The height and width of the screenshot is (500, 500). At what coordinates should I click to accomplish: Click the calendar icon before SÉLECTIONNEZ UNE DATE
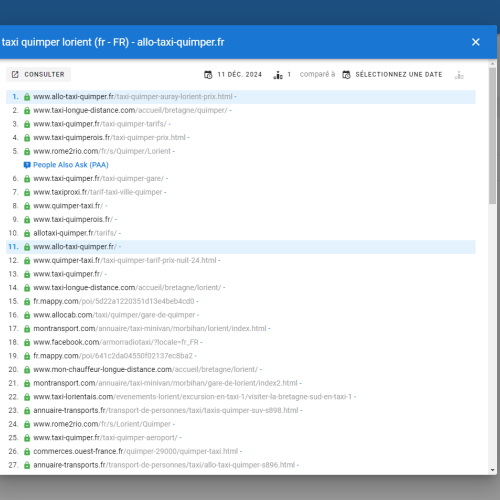click(346, 75)
